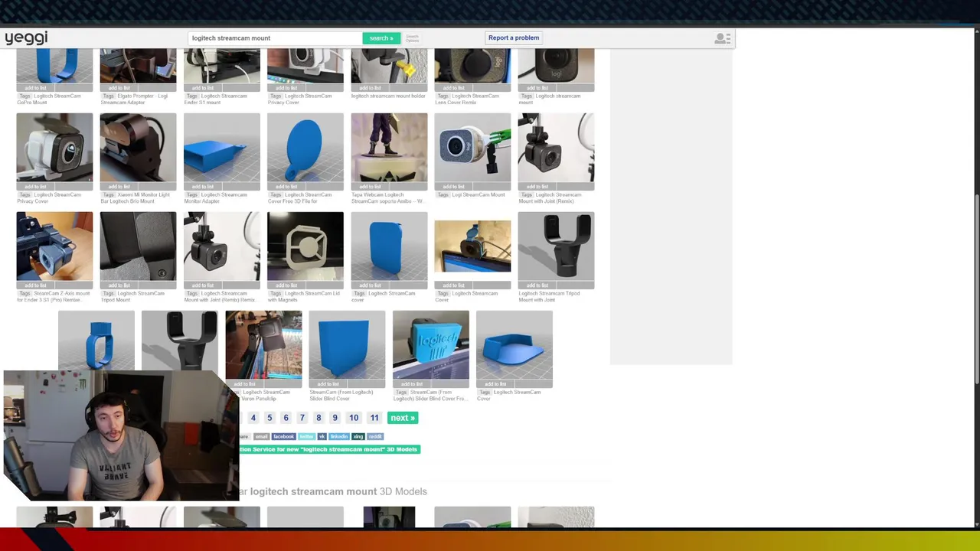This screenshot has width=980, height=551.
Task: Open blue round Cover Free 3D File thumbnail
Action: 305,148
